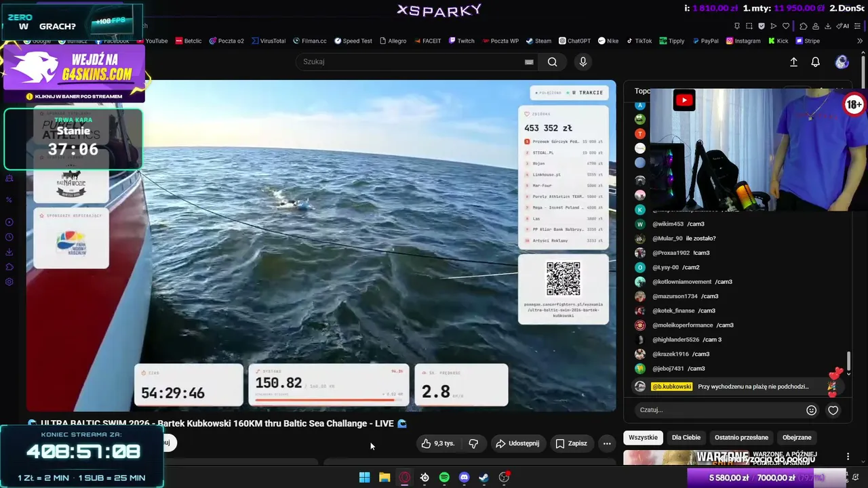868x488 pixels.
Task: Open the Instagram bookmark
Action: 743,41
